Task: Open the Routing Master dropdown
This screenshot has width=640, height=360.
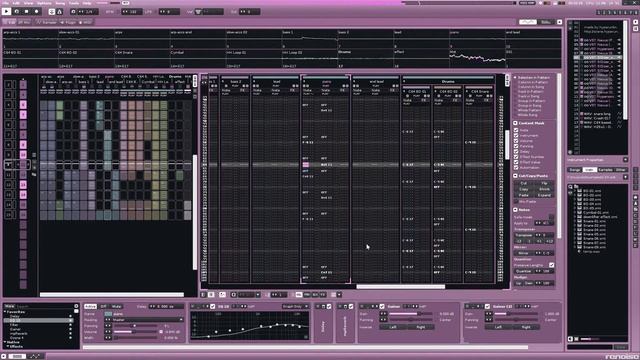Action: (148, 320)
